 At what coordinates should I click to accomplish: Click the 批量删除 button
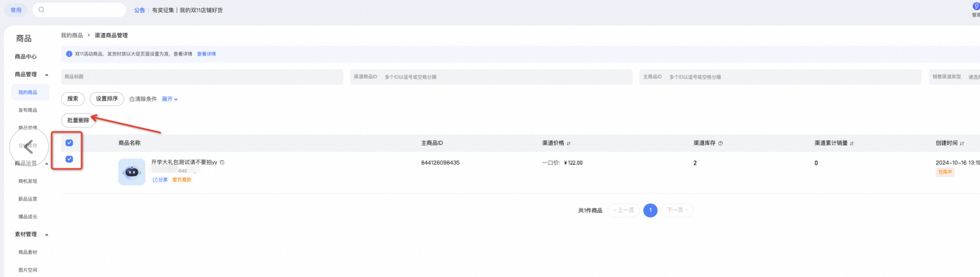tap(78, 120)
